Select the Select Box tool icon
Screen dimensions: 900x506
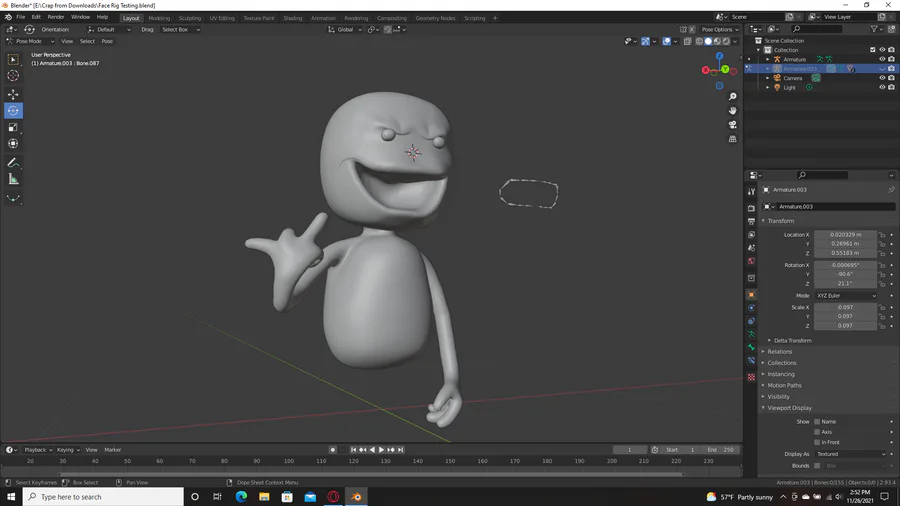(x=13, y=60)
